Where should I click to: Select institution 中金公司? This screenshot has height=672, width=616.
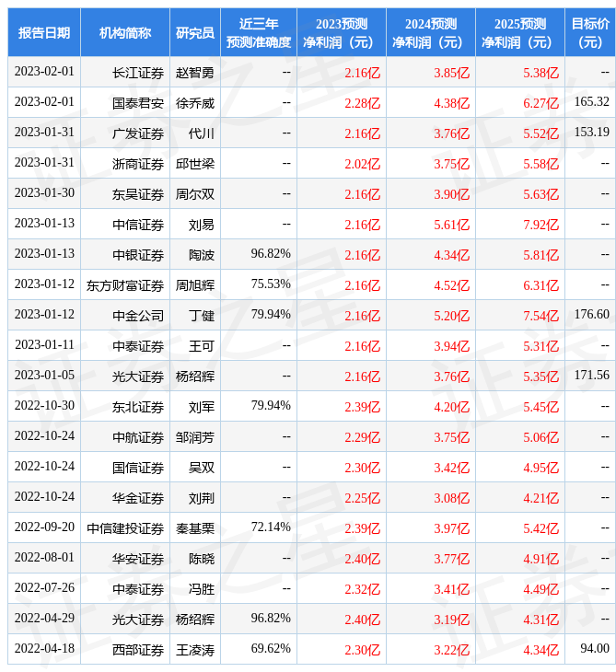(138, 317)
